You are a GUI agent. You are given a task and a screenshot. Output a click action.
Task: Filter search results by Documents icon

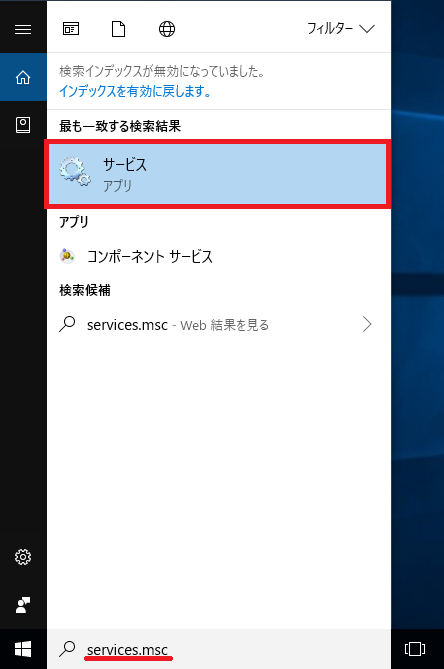click(119, 29)
